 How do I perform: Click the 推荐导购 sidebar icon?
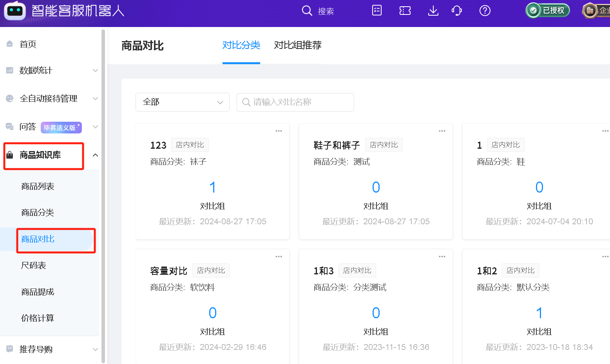click(x=10, y=349)
